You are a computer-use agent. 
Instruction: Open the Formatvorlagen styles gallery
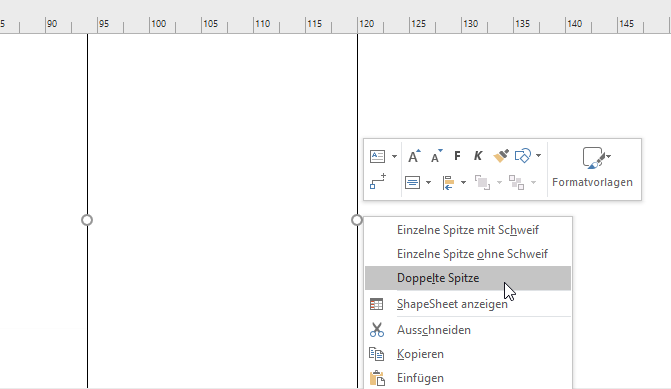pos(593,168)
